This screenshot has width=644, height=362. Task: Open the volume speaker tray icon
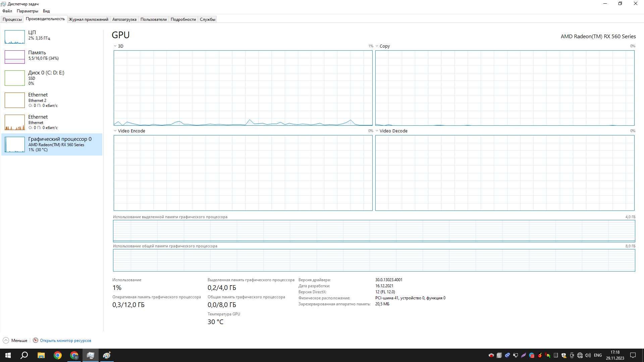click(588, 355)
